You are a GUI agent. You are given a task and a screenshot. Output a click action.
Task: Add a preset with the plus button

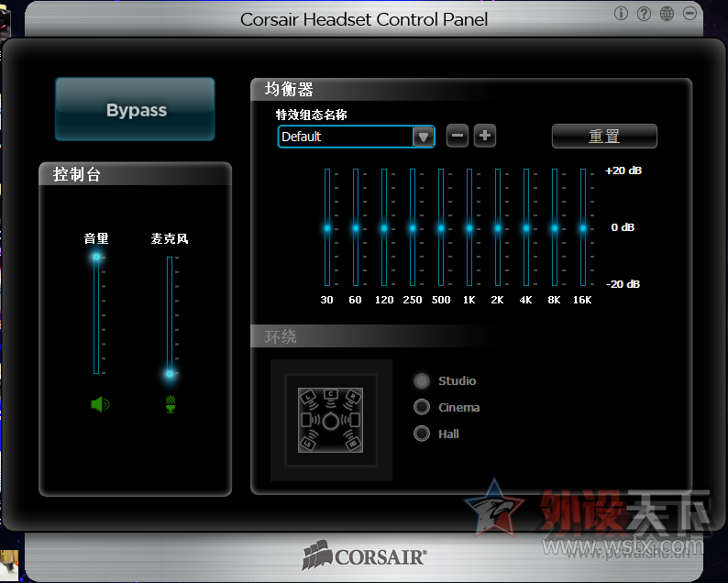[x=485, y=136]
